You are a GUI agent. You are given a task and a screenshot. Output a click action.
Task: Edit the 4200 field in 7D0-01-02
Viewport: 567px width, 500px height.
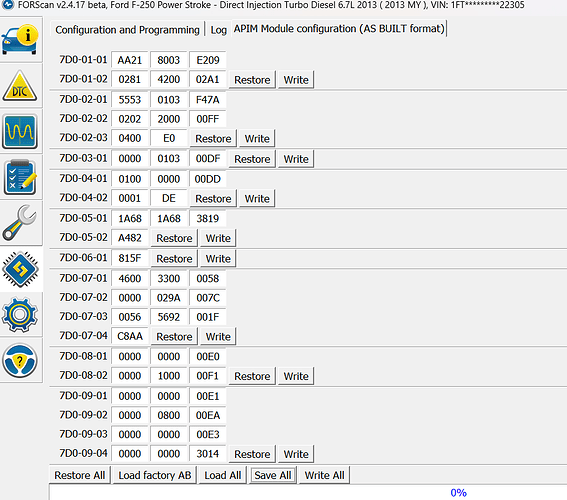(x=169, y=80)
